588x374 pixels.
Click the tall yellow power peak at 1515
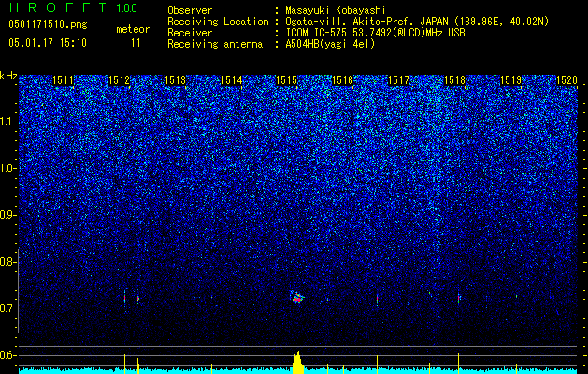click(x=298, y=363)
